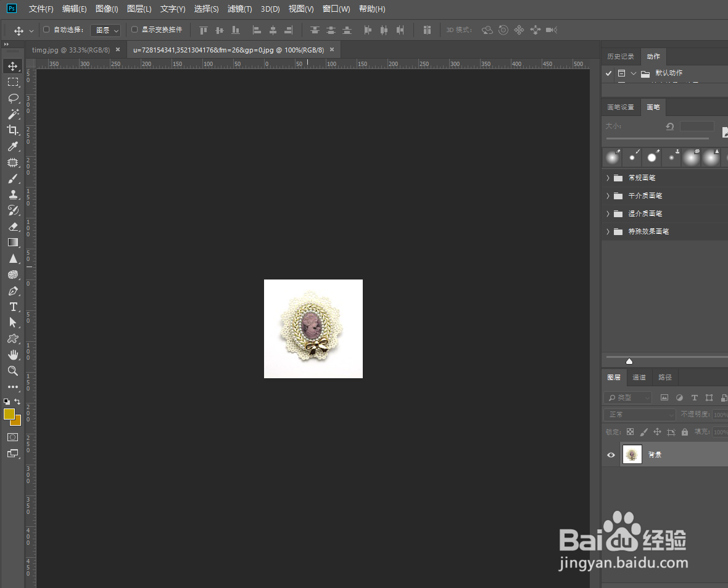This screenshot has width=728, height=588.
Task: Open the layer filter 类型 dropdown
Action: (627, 397)
